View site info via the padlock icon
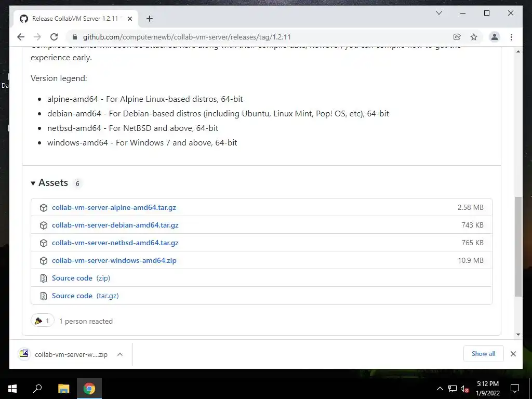 pos(75,37)
